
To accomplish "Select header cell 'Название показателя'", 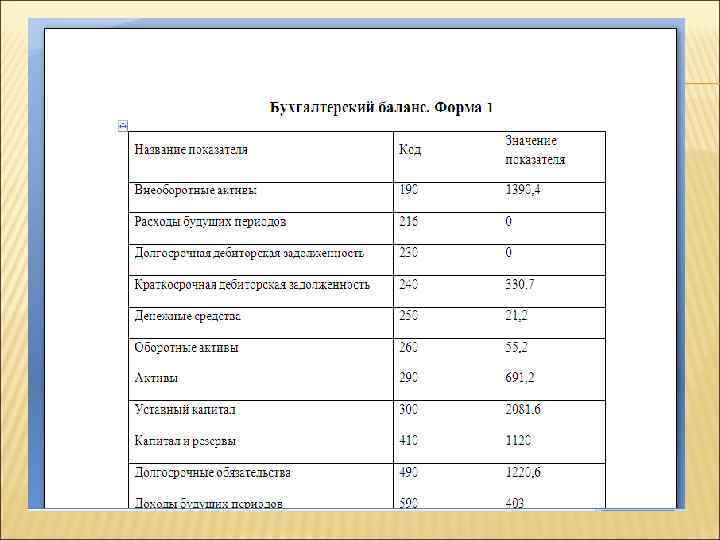I will tap(191, 150).
